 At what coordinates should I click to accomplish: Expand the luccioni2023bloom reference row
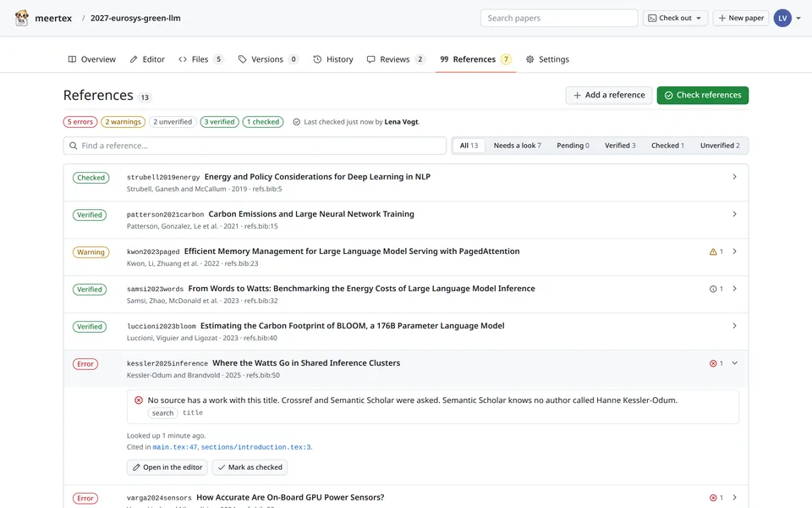734,327
